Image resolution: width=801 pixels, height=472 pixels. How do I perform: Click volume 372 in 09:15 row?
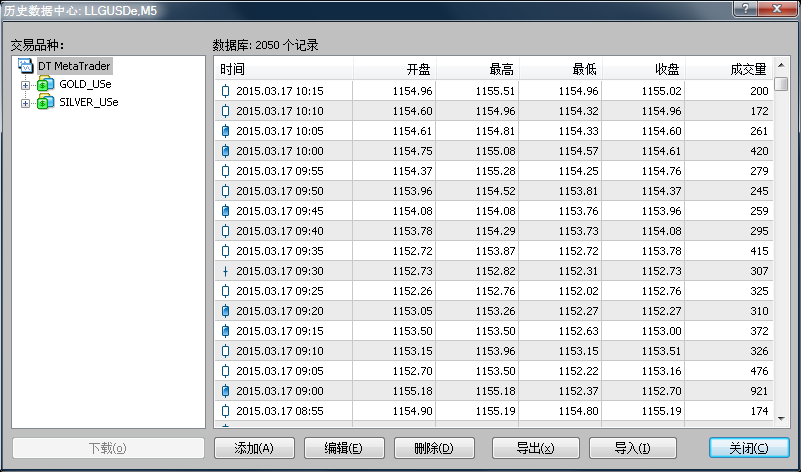click(759, 331)
